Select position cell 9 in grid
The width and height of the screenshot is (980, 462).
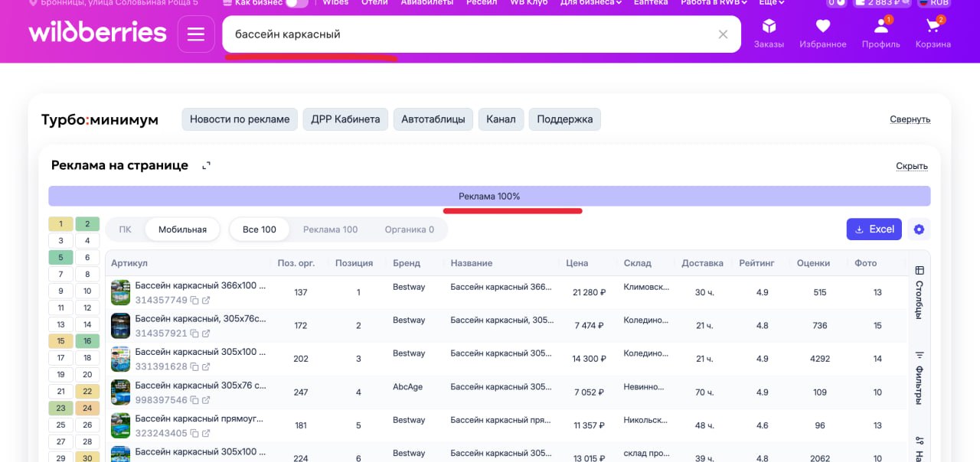60,291
